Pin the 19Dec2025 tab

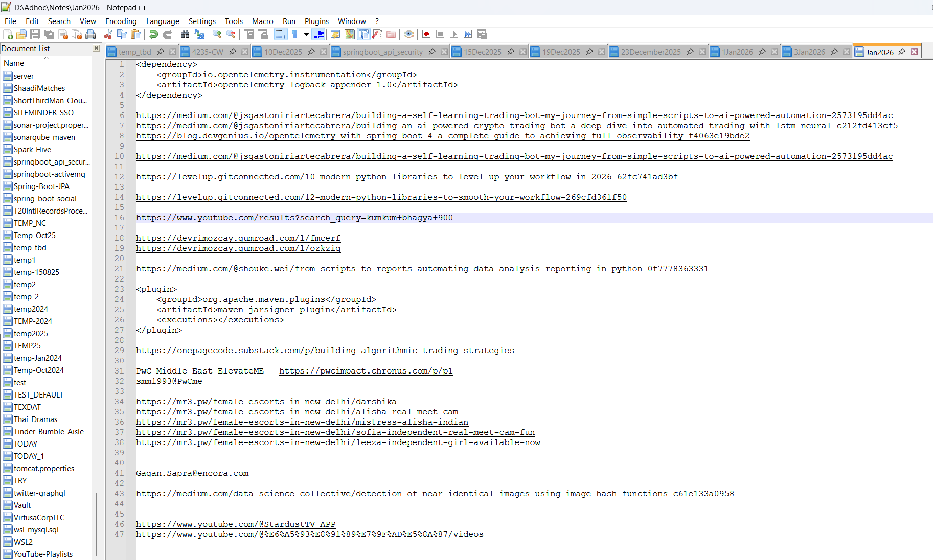click(x=589, y=52)
